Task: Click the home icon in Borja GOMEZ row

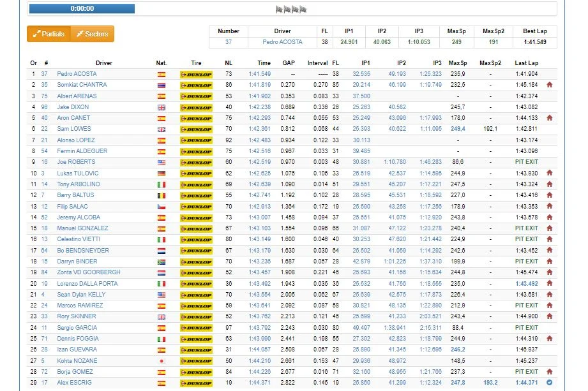Action: point(550,371)
